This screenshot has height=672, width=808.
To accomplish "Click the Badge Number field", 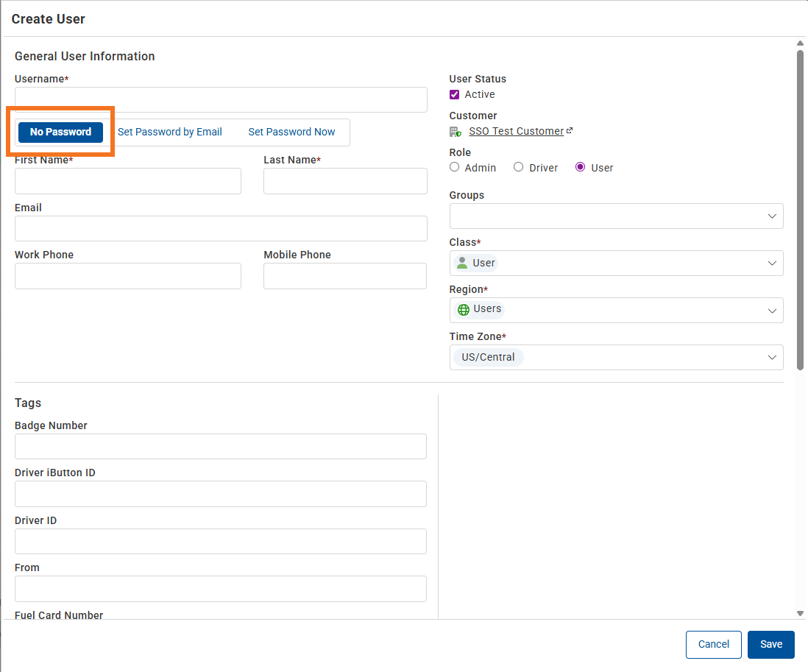I will point(221,446).
